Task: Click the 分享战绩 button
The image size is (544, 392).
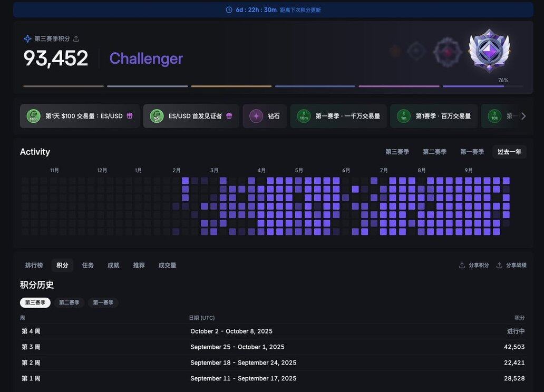Action: click(x=511, y=265)
